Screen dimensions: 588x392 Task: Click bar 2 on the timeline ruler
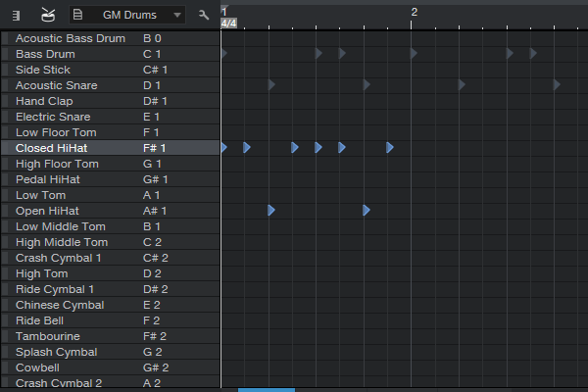coord(414,12)
